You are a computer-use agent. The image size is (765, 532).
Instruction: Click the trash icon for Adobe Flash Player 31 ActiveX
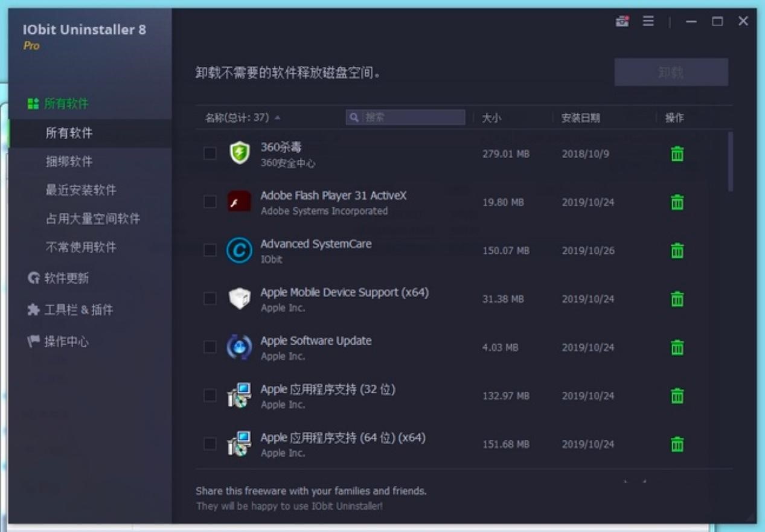[677, 202]
